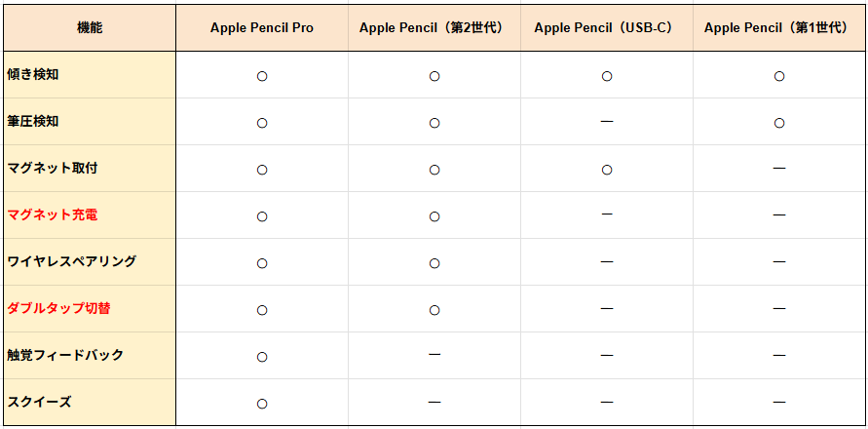Viewport: 868px width, 429px height.
Task: Select the 傾き検知 row label
Action: coord(33,75)
